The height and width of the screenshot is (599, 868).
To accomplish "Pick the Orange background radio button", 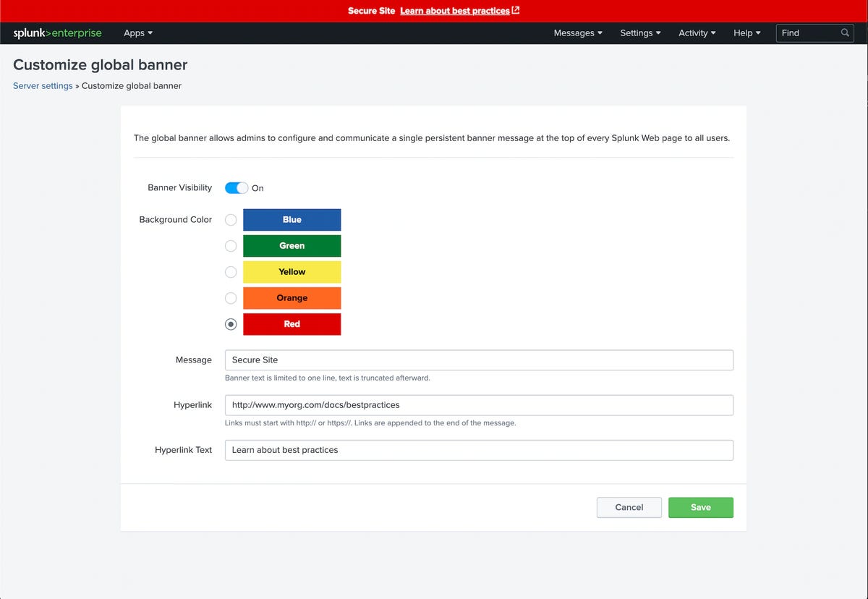I will click(x=231, y=298).
